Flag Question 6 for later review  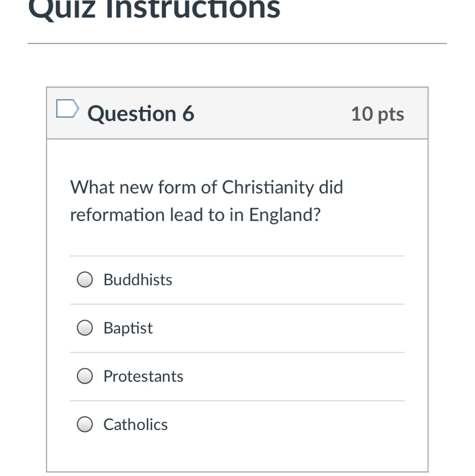(x=67, y=109)
